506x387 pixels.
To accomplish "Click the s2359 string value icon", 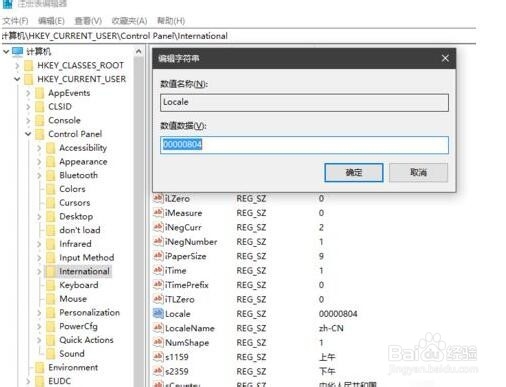I will 158,371.
